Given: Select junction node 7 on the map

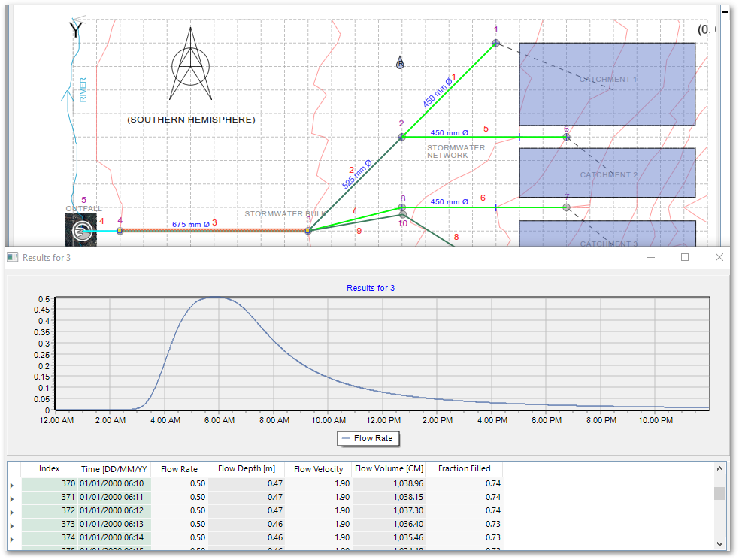Looking at the screenshot, I should 567,207.
